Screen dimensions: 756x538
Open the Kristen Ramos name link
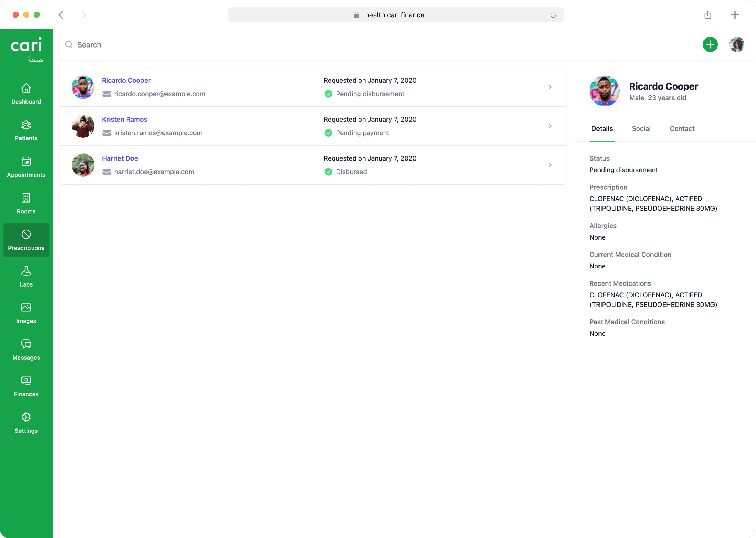(x=124, y=119)
